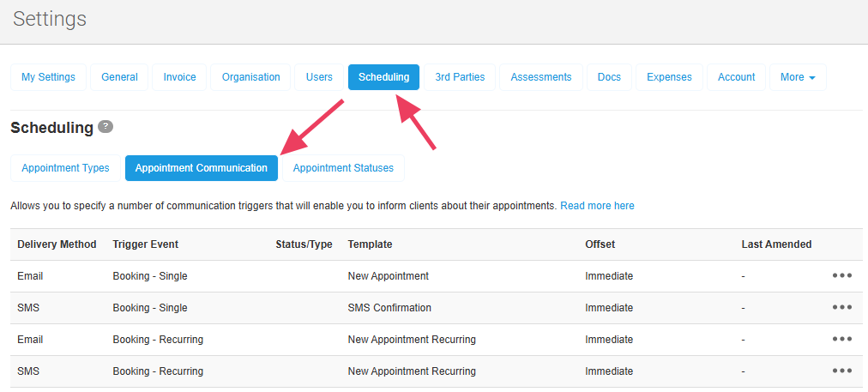Select the Organisation tab
Viewport: 868px width, 392px height.
coord(250,77)
